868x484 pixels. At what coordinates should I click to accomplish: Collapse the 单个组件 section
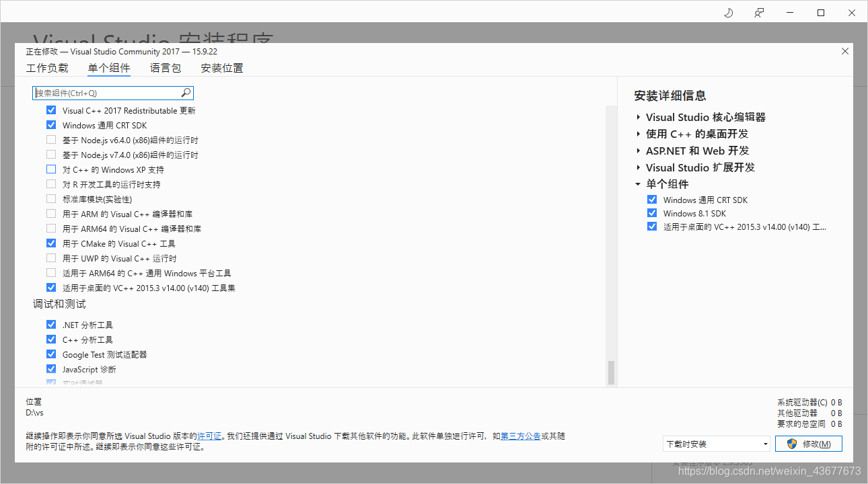[x=638, y=184]
